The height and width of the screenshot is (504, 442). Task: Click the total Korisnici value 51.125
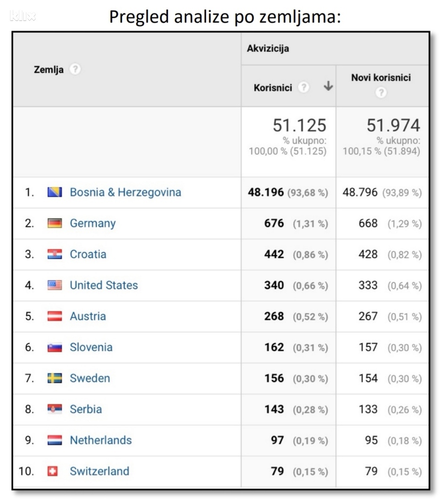(299, 125)
